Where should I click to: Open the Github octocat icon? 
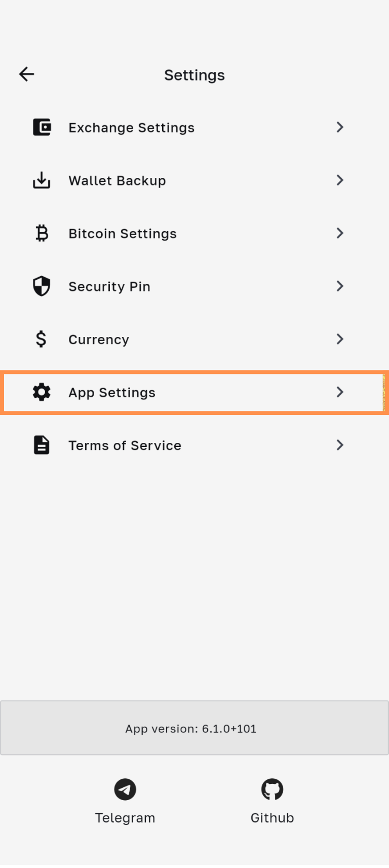(272, 789)
